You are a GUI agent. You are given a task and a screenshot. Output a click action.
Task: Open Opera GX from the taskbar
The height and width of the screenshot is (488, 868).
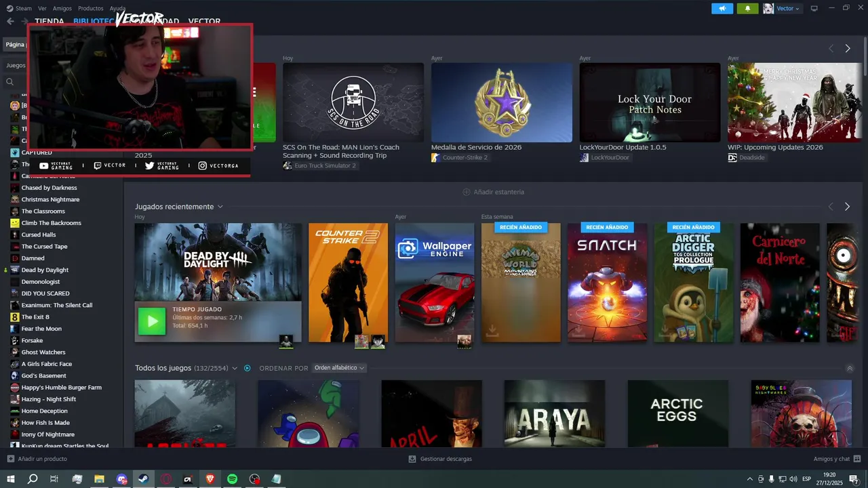click(166, 479)
